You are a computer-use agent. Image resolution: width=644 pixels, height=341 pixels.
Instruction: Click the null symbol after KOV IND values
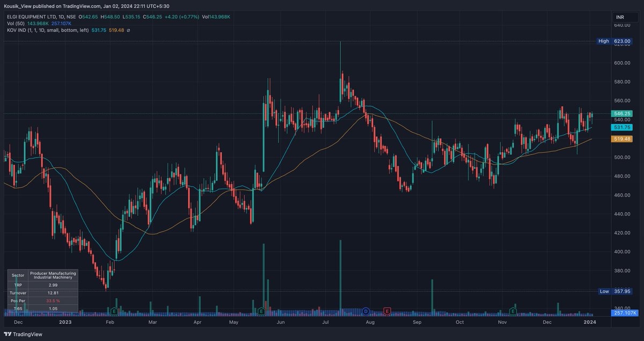pyautogui.click(x=128, y=30)
